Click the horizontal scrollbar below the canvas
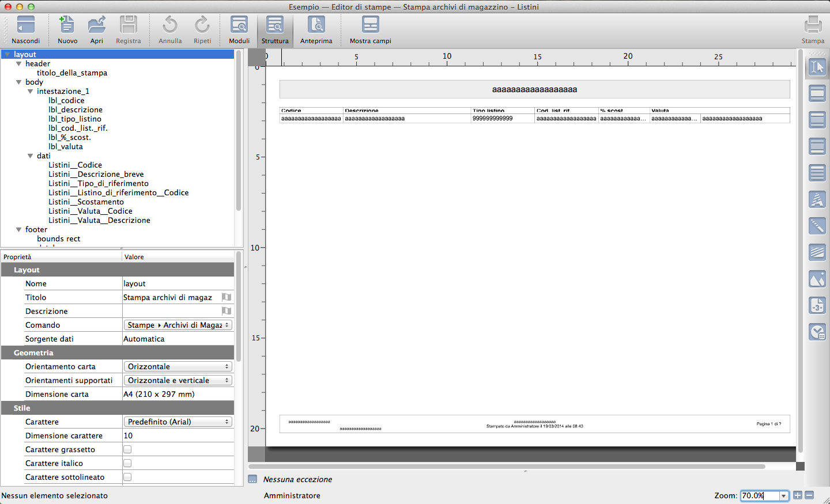Viewport: 830px width, 504px height. (x=507, y=467)
